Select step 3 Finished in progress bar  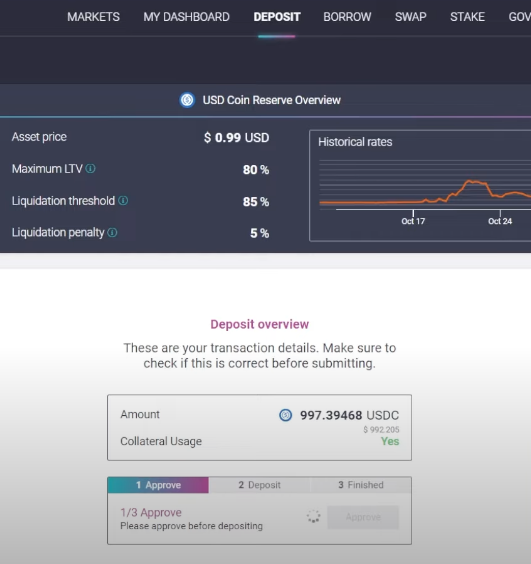[x=360, y=485]
